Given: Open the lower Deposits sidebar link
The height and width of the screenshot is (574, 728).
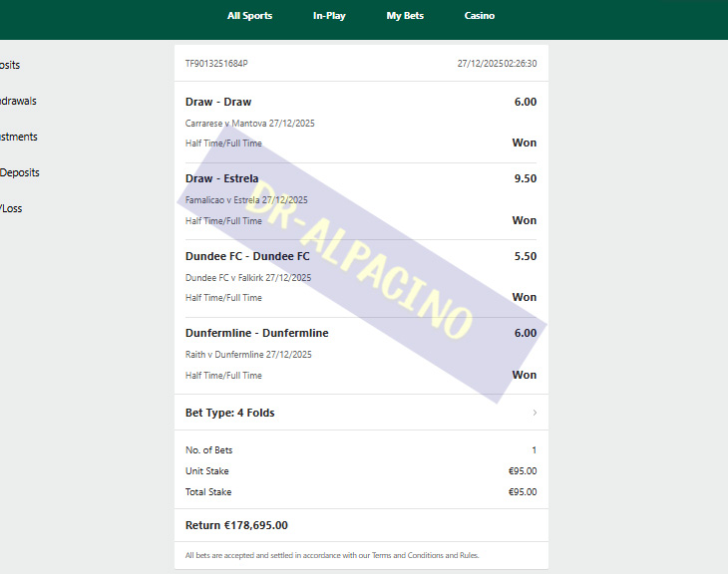Looking at the screenshot, I should [x=20, y=172].
